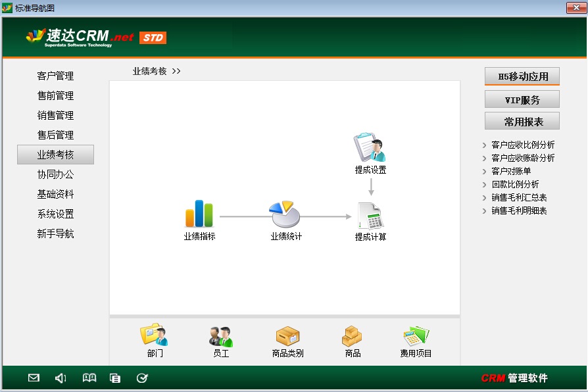The height and width of the screenshot is (392, 588).
Task: Open the 商品 stacked boxes icon
Action: pyautogui.click(x=352, y=336)
